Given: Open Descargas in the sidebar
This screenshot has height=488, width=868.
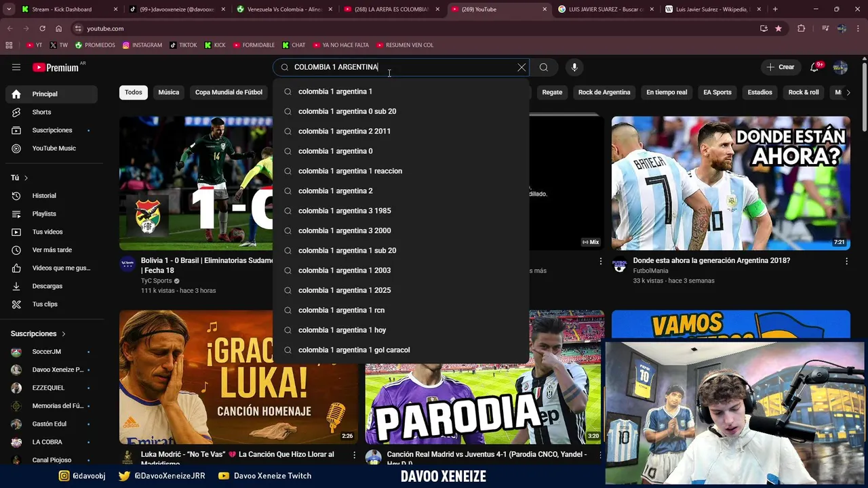Looking at the screenshot, I should point(52,286).
